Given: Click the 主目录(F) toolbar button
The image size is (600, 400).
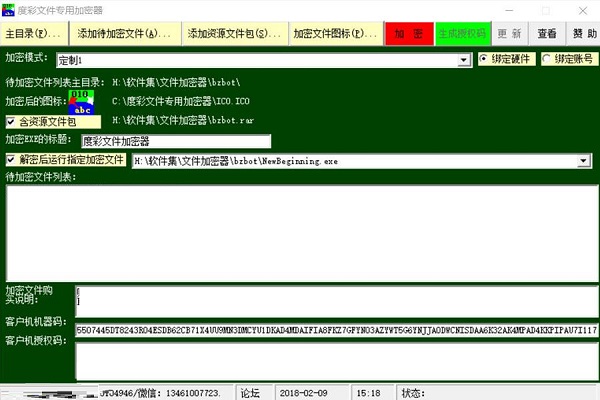Looking at the screenshot, I should 32,34.
